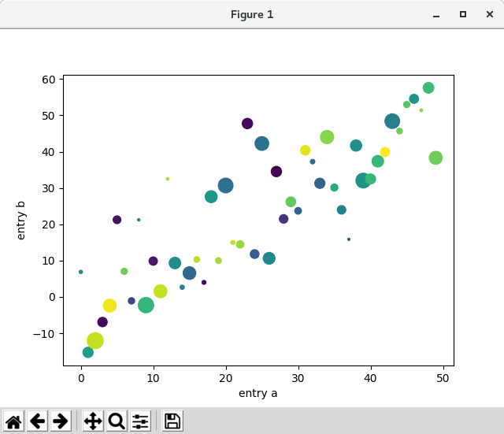The width and height of the screenshot is (504, 434).
Task: Click x-axis tick label 20
Action: tap(226, 378)
